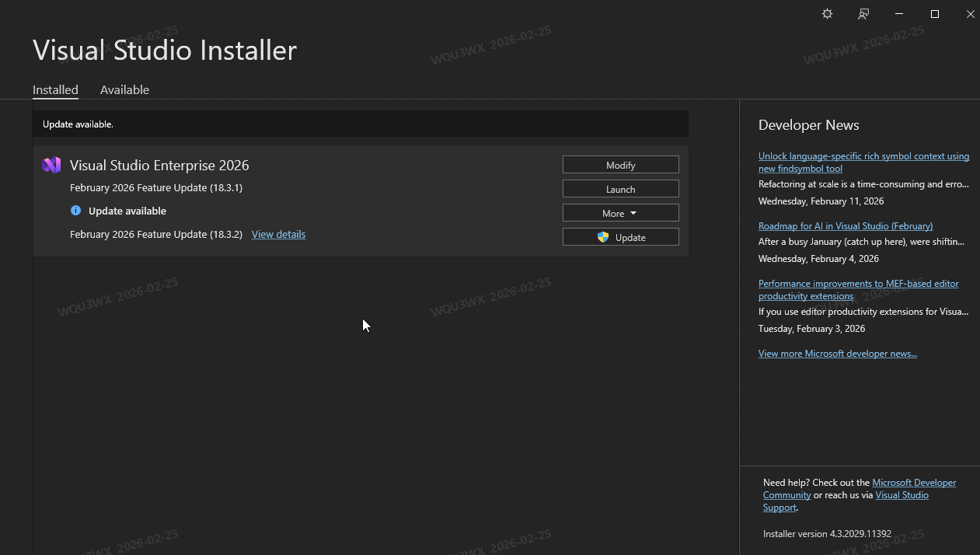Click the bold 'Update available' status text
Screen dimensions: 980x555
click(x=127, y=211)
